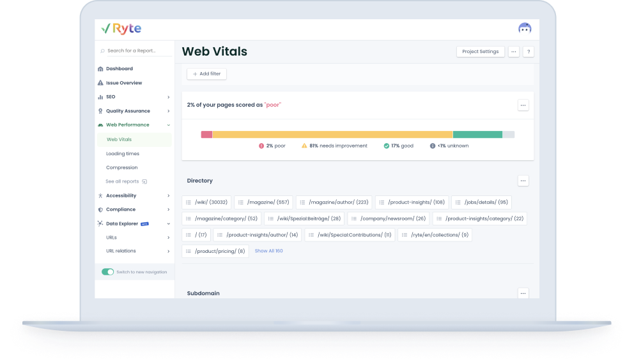Image resolution: width=634 pixels, height=364 pixels.
Task: Click the Quality Assurance badge icon
Action: [100, 111]
